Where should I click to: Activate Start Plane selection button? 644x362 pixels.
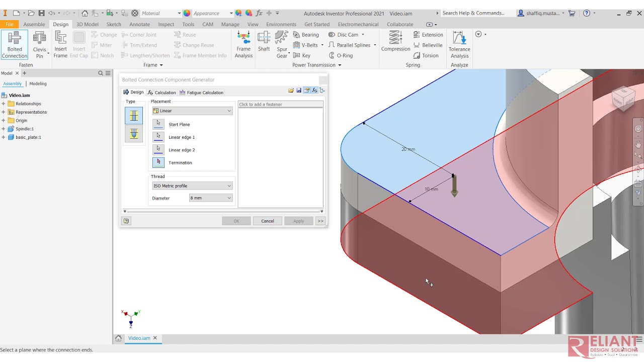point(158,124)
